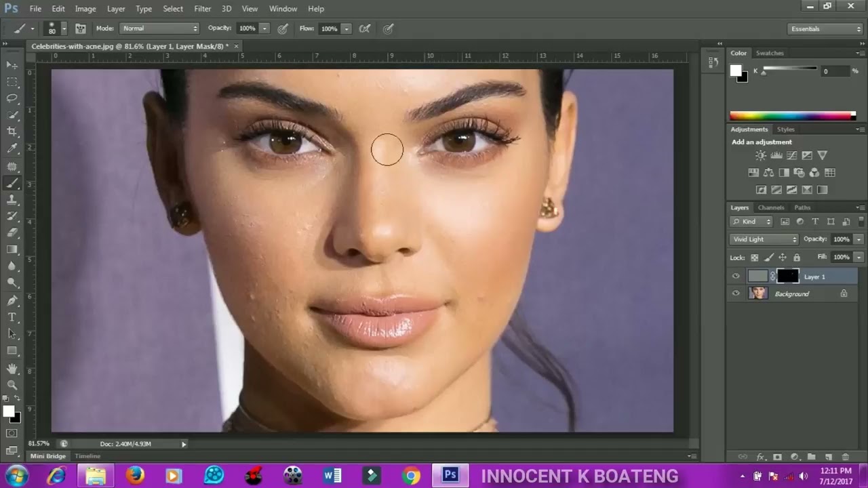Toggle Quick Mask mode
This screenshot has height=488, width=868.
12,432
